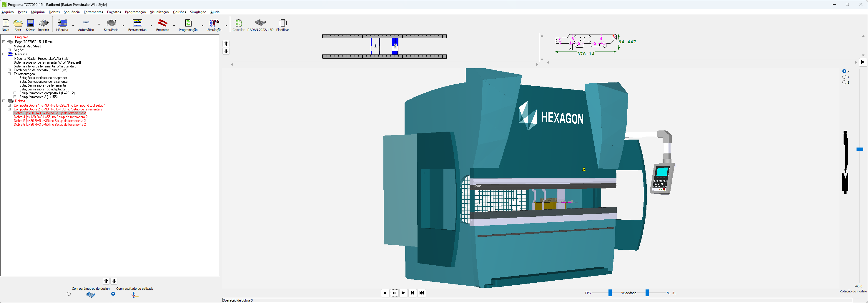
Task: Select the Encostos toolbar icon
Action: coord(162,23)
